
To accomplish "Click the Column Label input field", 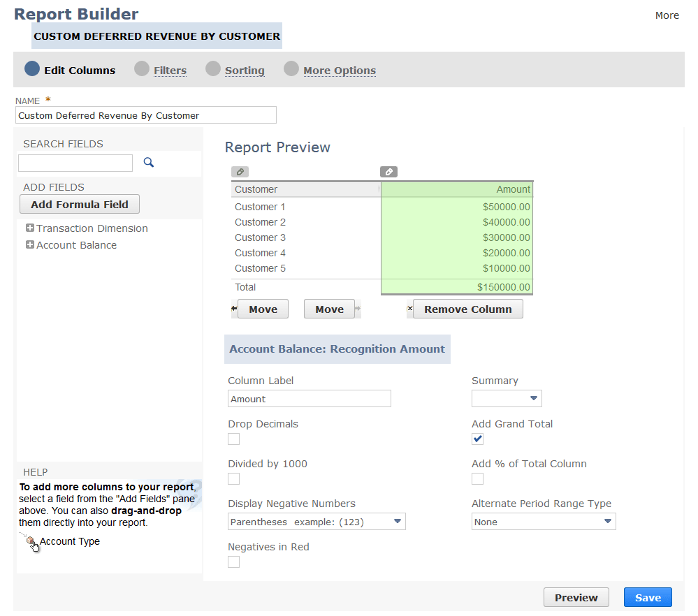I will (310, 398).
